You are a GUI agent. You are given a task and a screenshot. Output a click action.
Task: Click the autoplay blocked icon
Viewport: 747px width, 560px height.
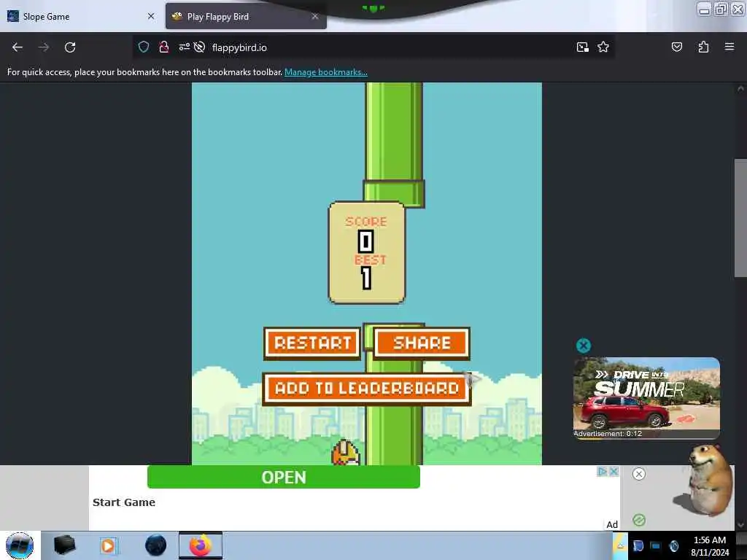[200, 47]
